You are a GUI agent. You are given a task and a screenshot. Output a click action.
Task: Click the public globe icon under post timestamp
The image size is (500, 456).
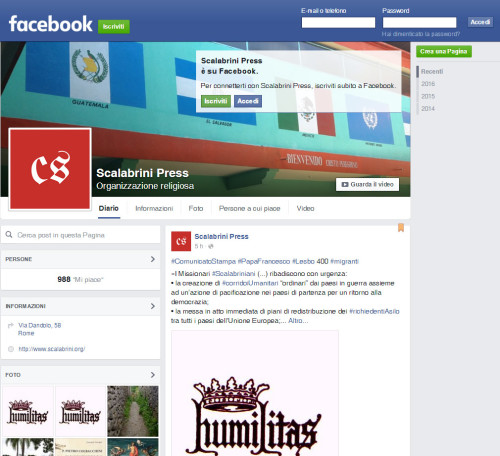(x=211, y=246)
